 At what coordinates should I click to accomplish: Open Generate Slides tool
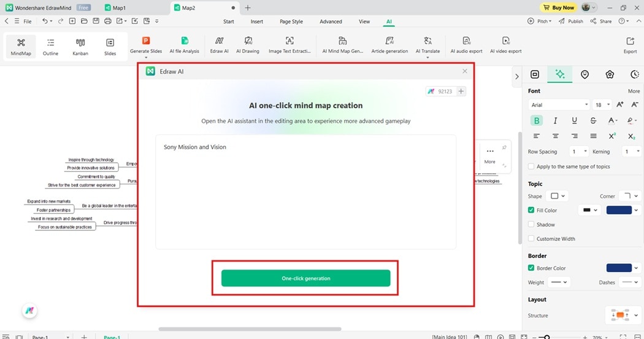pos(146,45)
